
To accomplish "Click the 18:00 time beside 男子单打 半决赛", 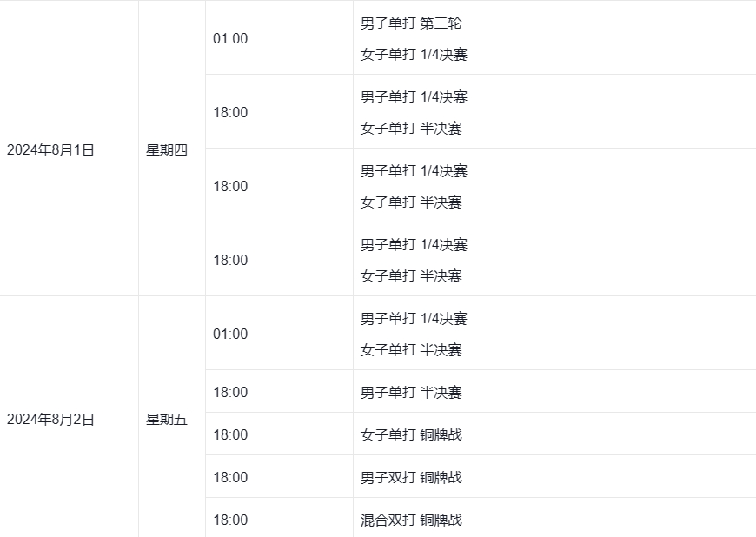I will pyautogui.click(x=230, y=392).
